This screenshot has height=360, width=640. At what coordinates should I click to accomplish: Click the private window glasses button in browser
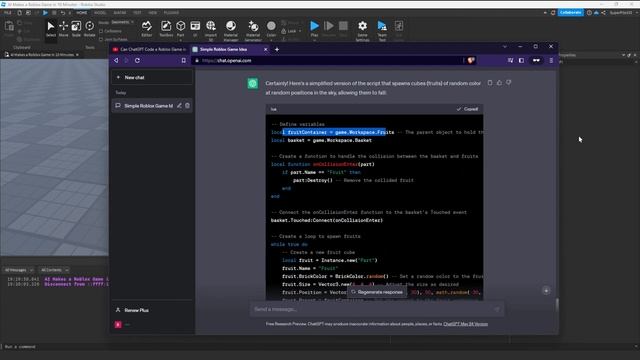tap(536, 60)
